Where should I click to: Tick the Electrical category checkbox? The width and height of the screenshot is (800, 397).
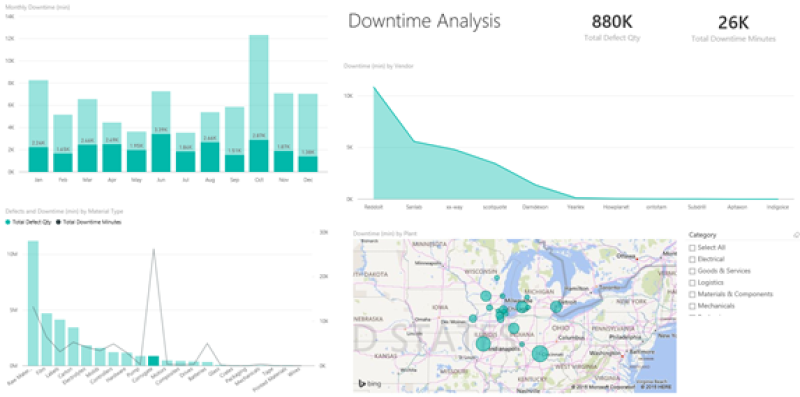(692, 259)
